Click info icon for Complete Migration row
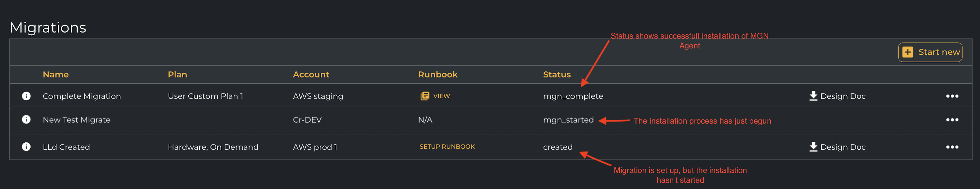Screen dimensions: 980x189 pos(26,96)
